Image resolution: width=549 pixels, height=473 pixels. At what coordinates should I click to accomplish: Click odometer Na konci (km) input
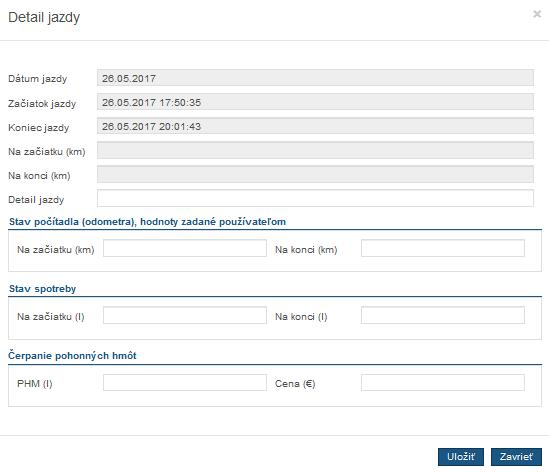(x=443, y=248)
